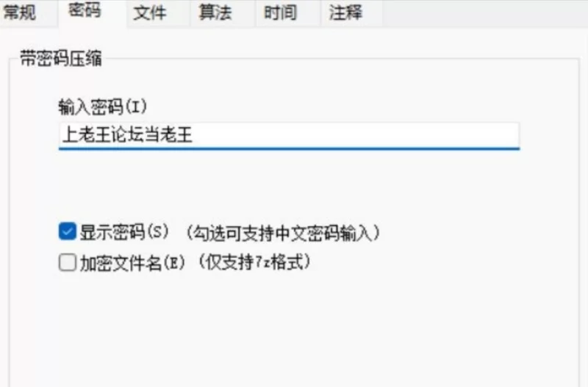This screenshot has height=387, width=588.
Task: Click the blank tab strip area after 注释
Action: [x=485, y=13]
